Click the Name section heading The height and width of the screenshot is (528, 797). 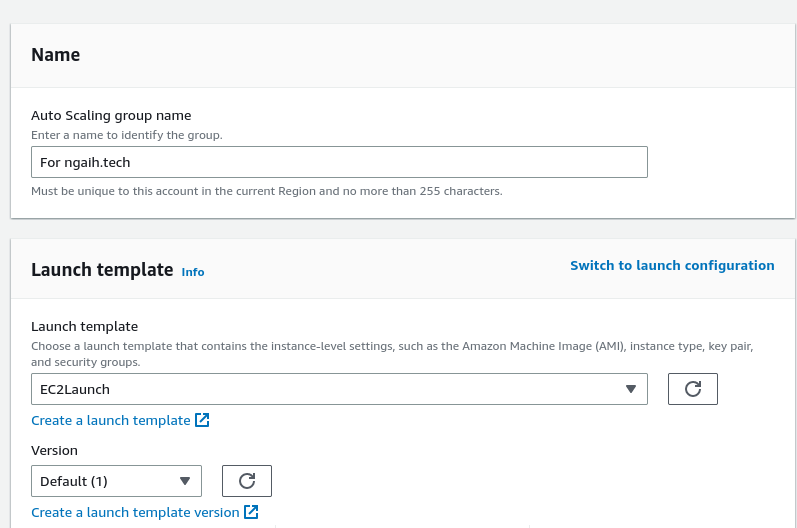[55, 55]
